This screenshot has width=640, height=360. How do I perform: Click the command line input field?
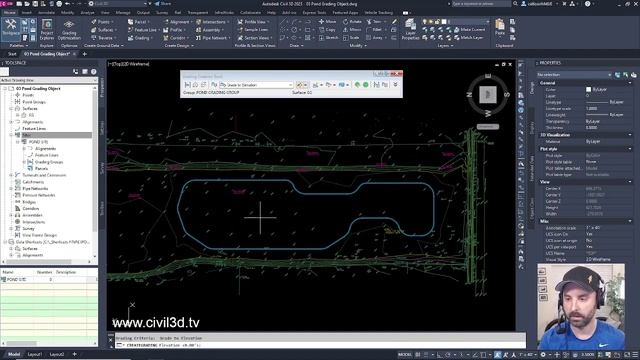320,345
